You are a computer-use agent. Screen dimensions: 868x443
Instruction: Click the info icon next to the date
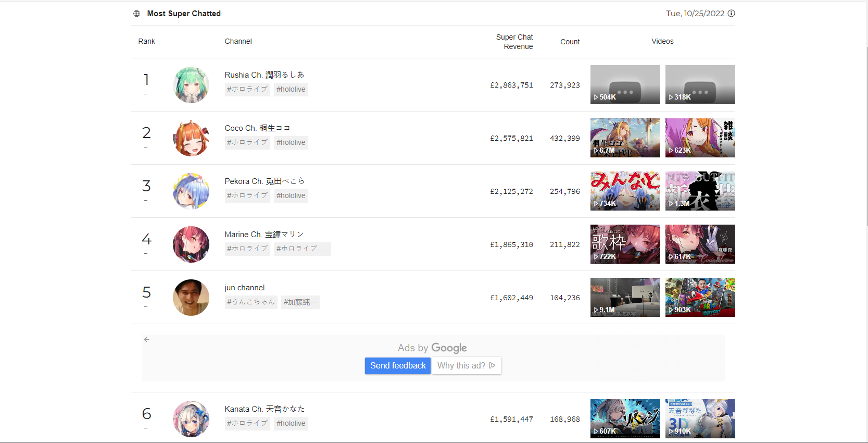point(731,14)
